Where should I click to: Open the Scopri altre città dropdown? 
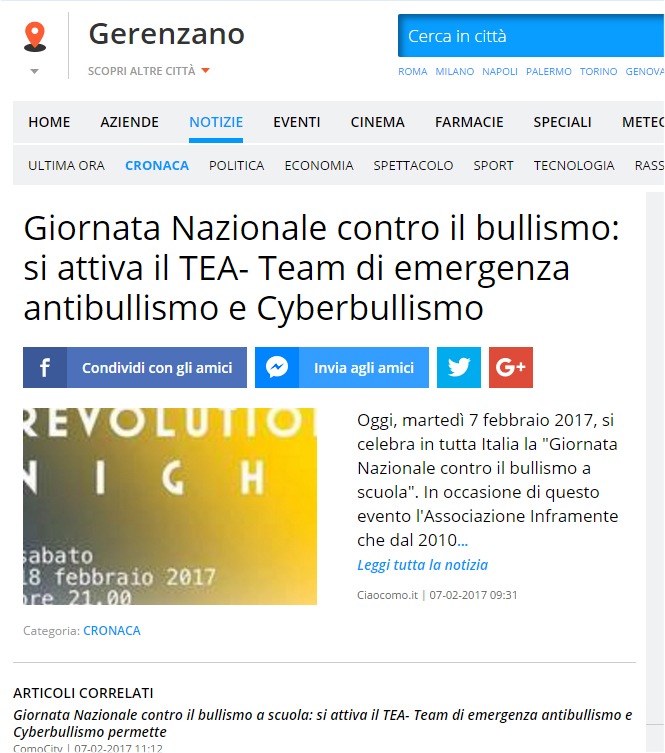pyautogui.click(x=149, y=71)
